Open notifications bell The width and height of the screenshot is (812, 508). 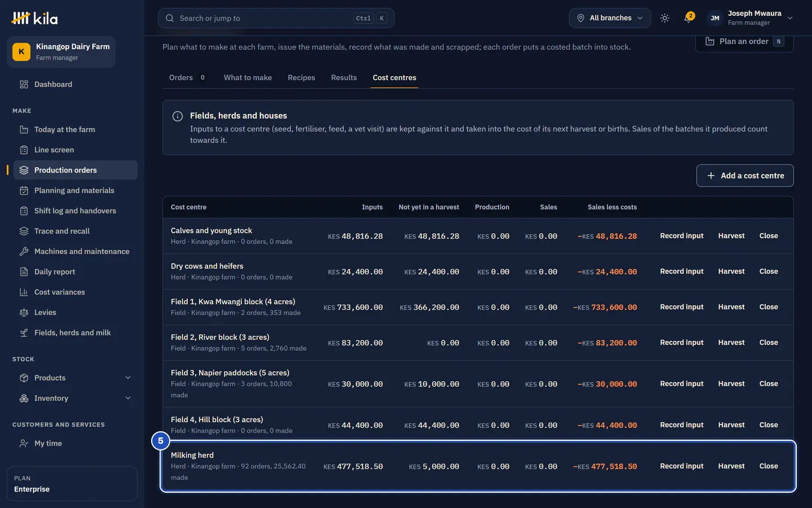688,18
